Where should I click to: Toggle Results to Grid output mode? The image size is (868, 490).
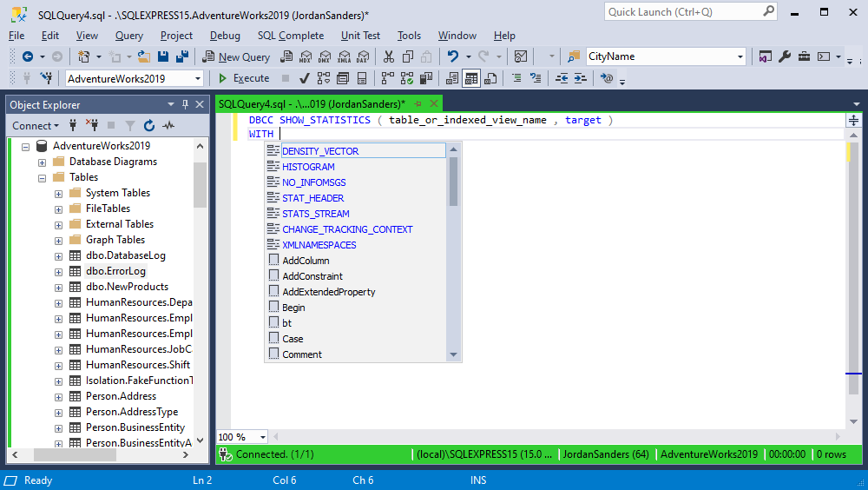[471, 79]
